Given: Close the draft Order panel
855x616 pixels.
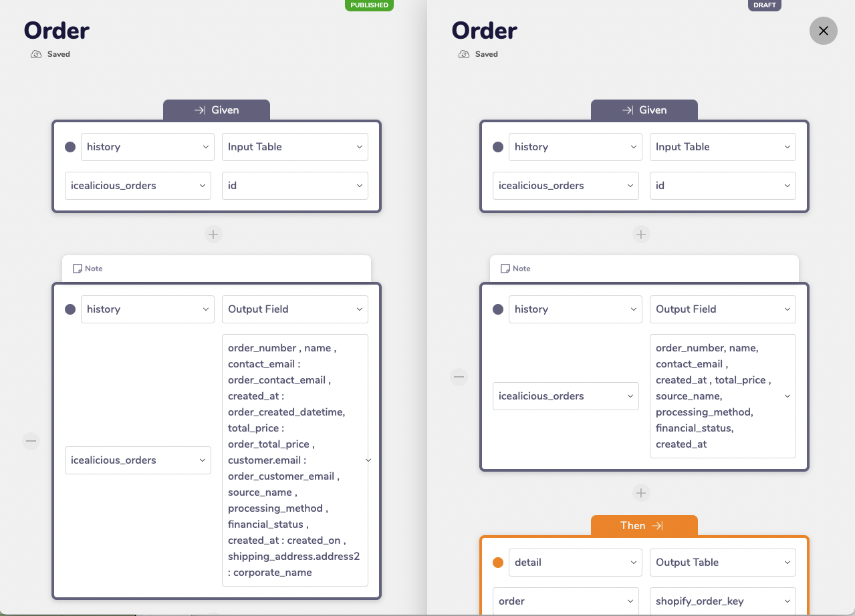Looking at the screenshot, I should pos(823,31).
